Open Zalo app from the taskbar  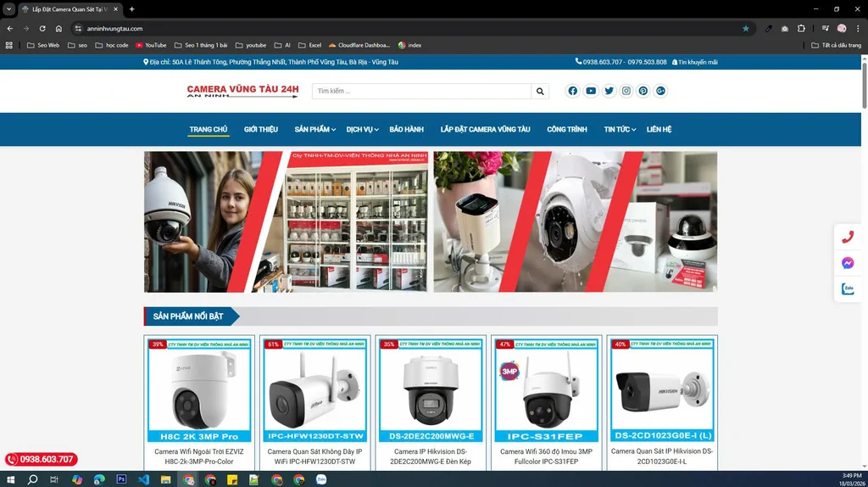click(x=321, y=479)
